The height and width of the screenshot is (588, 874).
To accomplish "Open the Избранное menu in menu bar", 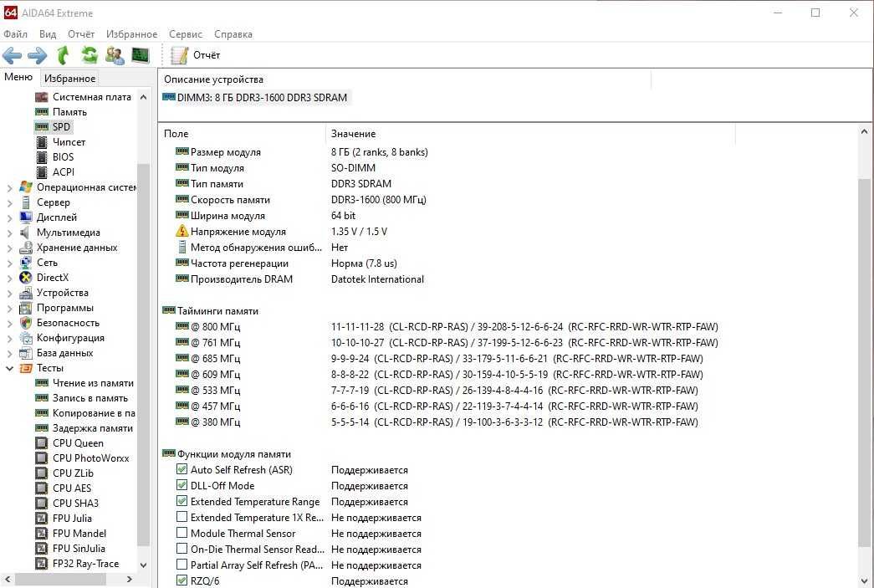I will tap(132, 34).
